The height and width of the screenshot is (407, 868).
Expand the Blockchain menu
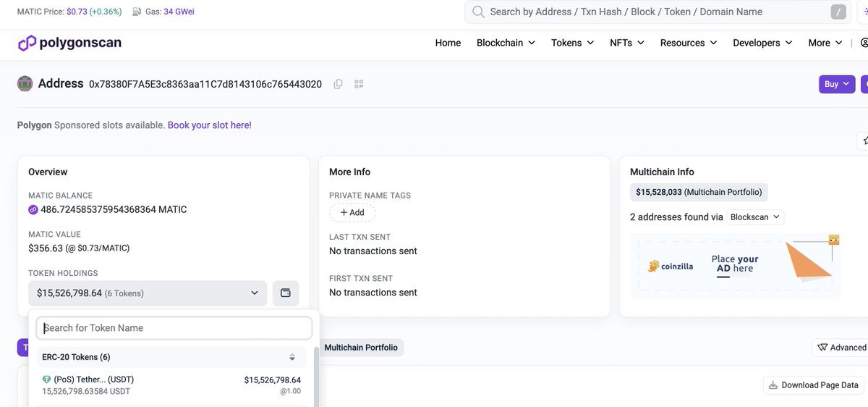[506, 43]
